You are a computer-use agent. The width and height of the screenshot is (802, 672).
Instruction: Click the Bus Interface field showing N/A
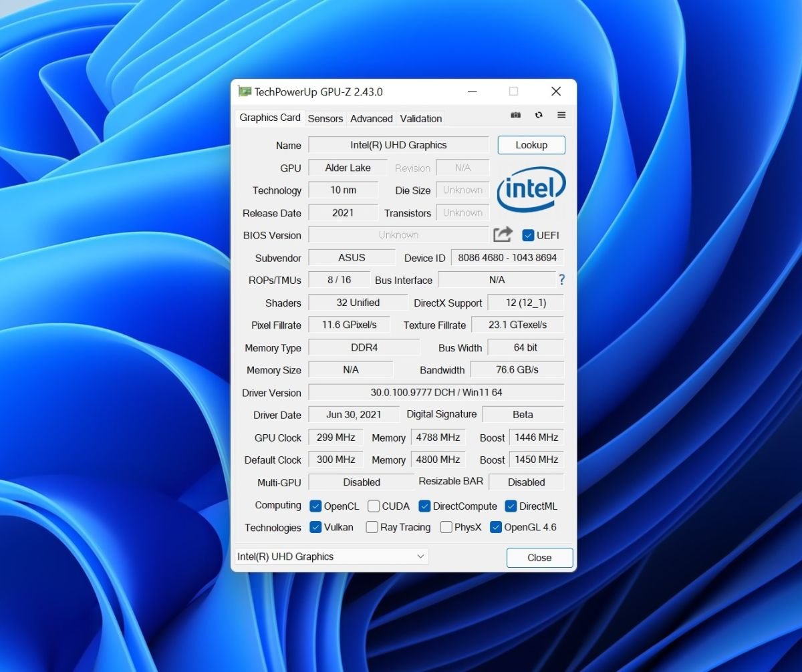tap(497, 280)
